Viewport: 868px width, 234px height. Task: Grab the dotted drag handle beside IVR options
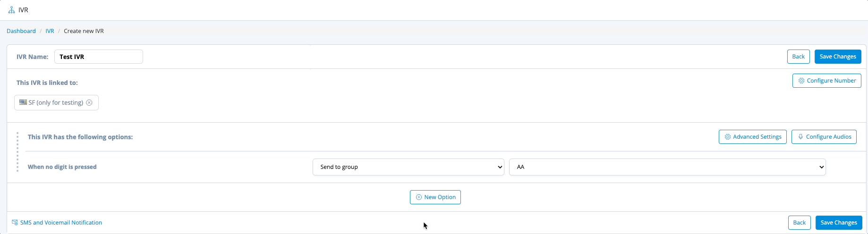point(17,152)
